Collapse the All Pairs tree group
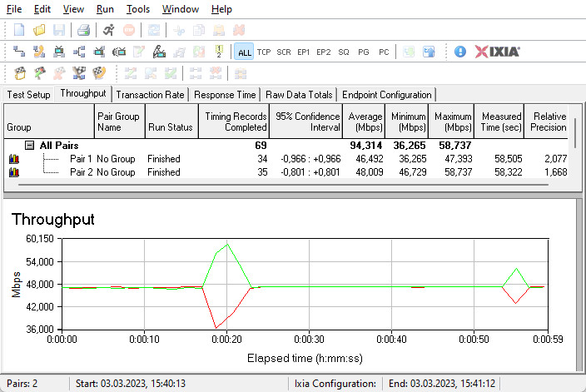Viewport: 586px width, 392px height. (29, 145)
